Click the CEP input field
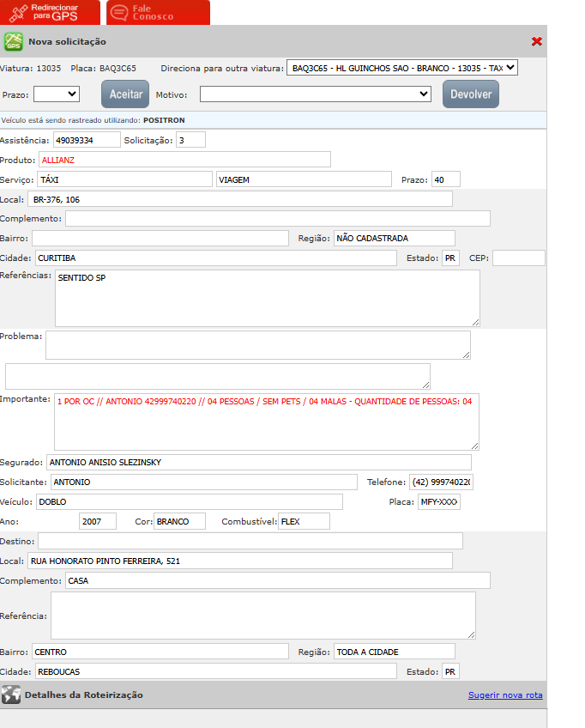The image size is (585, 728). point(518,258)
